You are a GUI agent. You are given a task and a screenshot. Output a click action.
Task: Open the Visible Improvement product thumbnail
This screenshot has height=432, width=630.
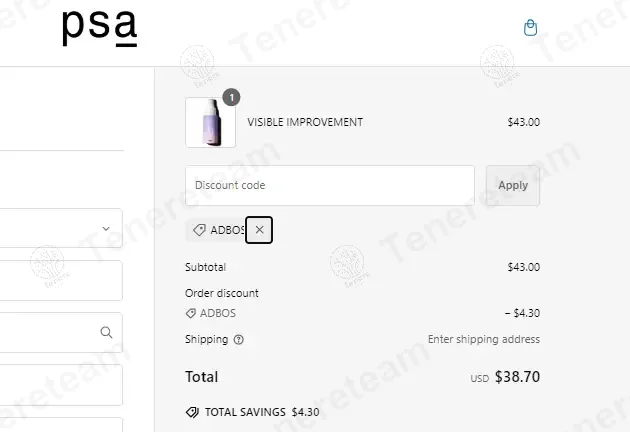[210, 123]
